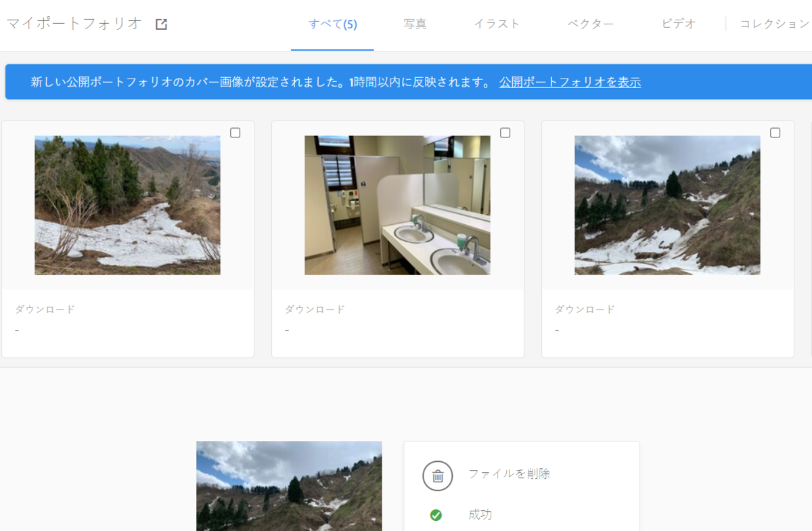Click ダウンロード under the hillside photo
Viewport: 812px width, 531px height.
click(45, 310)
